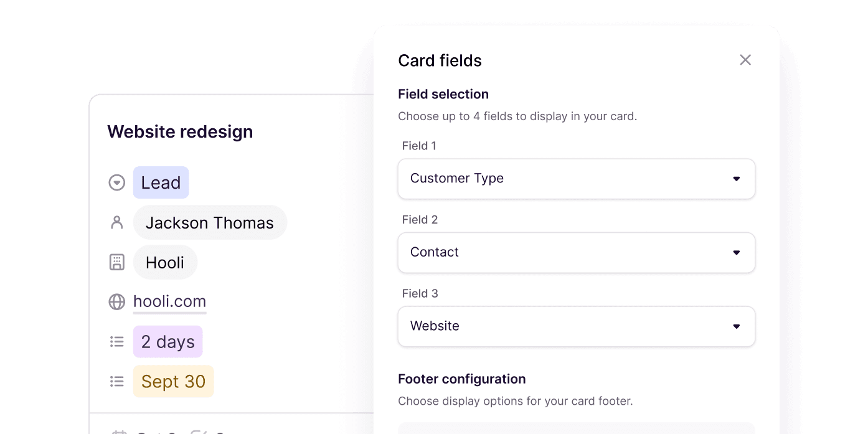Close the Card fields dialog
868x434 pixels.
[x=745, y=60]
